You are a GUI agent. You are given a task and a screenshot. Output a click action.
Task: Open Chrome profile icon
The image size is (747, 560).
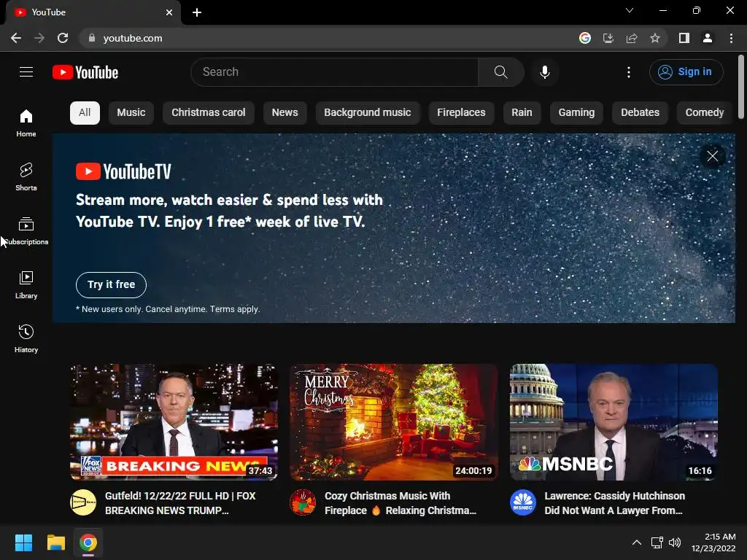pyautogui.click(x=708, y=38)
